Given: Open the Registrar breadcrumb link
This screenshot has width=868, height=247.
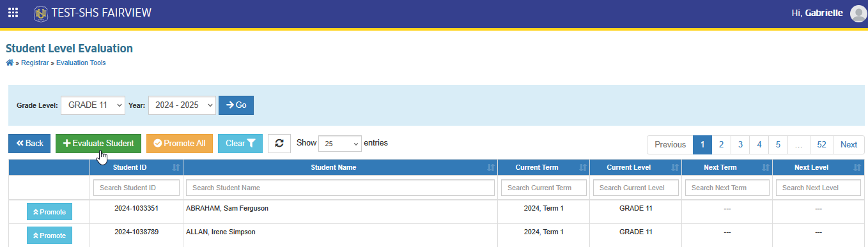Looking at the screenshot, I should pyautogui.click(x=35, y=63).
